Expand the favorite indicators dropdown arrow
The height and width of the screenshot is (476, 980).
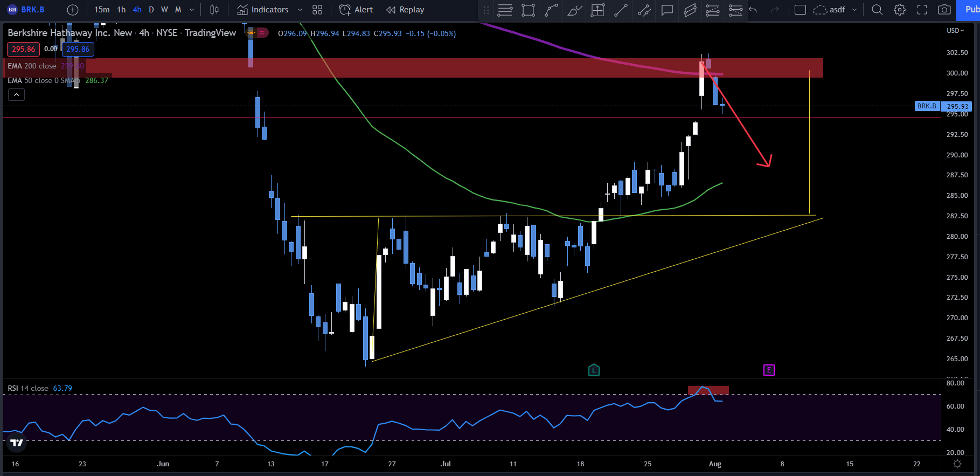pos(300,10)
